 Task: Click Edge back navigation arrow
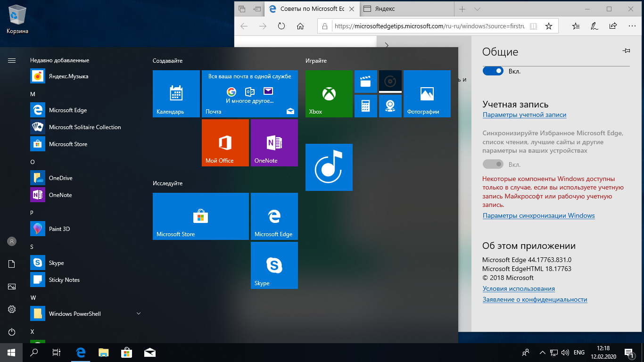244,26
